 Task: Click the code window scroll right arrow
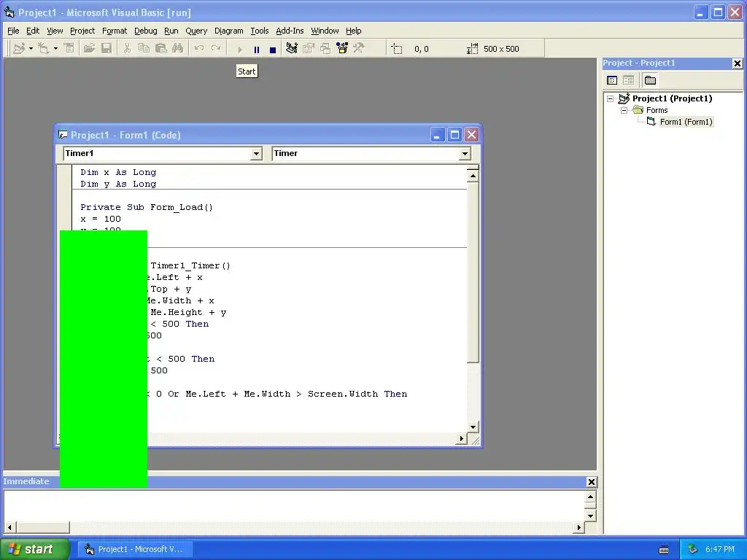(461, 438)
